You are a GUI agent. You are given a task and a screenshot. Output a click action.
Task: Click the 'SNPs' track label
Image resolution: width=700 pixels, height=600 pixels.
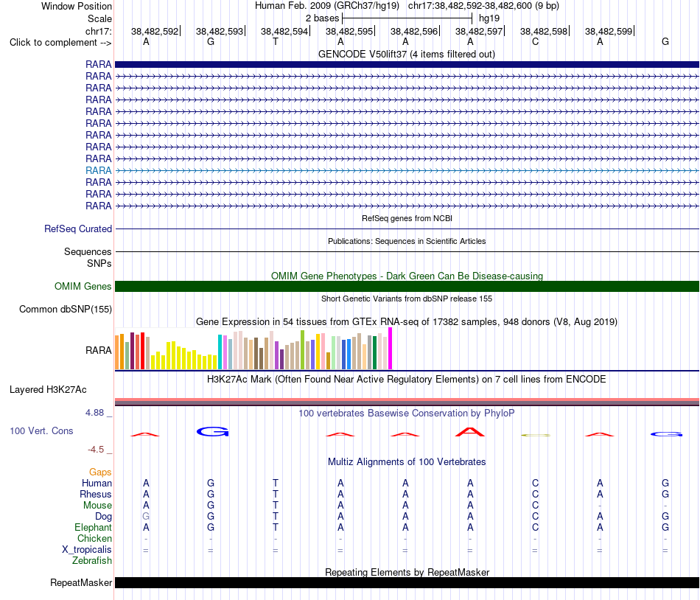(x=99, y=263)
